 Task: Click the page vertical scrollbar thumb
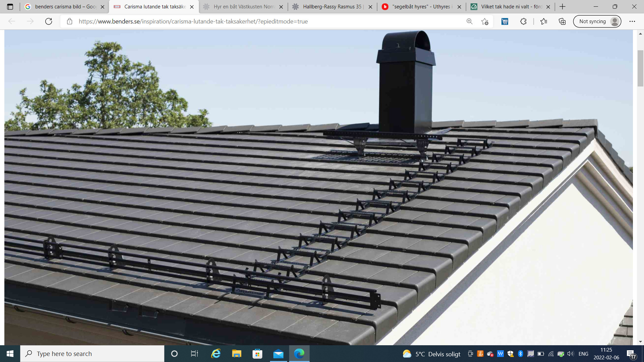640,68
